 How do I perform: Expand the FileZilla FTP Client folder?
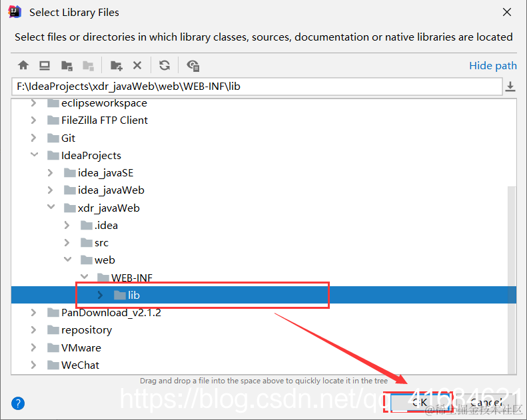click(33, 120)
